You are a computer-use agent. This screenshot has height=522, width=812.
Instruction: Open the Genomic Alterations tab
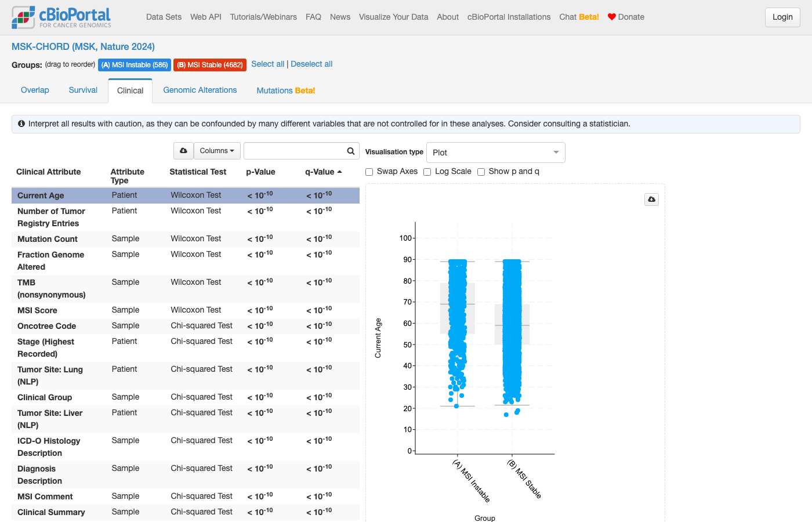coord(200,90)
